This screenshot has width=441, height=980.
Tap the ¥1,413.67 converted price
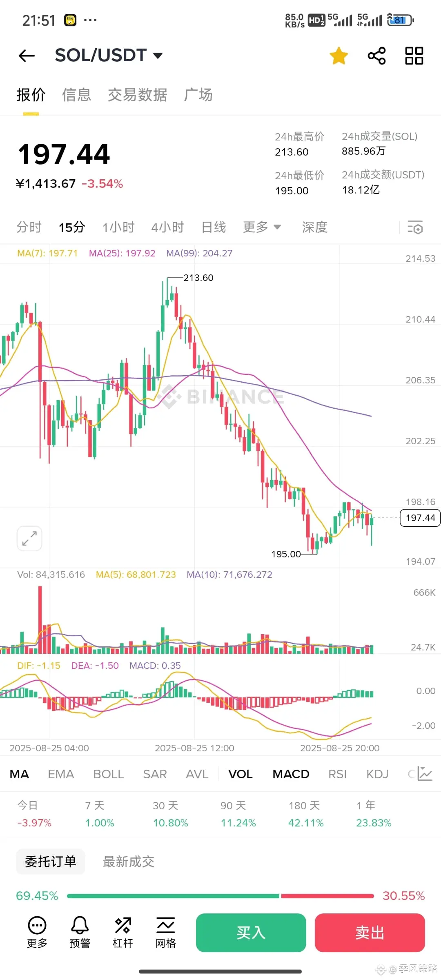tap(46, 184)
